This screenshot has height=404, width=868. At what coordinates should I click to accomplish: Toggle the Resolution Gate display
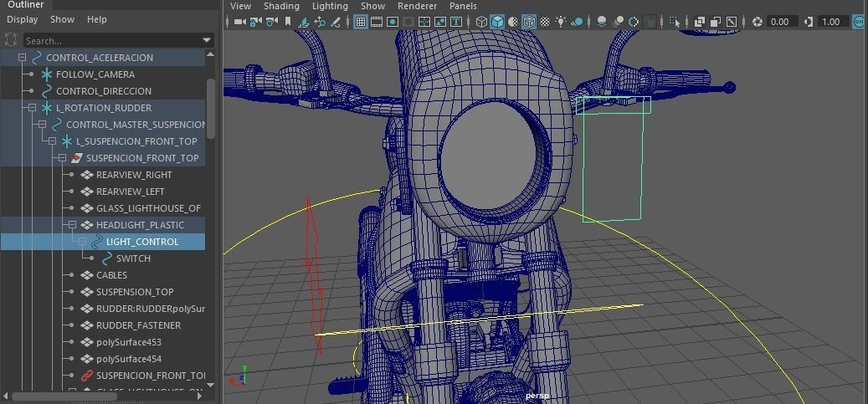click(392, 22)
